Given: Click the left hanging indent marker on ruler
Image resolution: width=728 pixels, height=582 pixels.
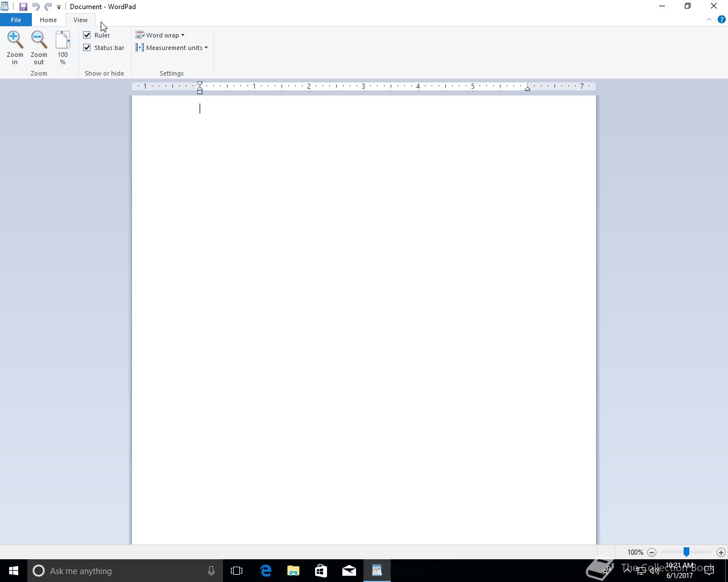Looking at the screenshot, I should pos(200,90).
